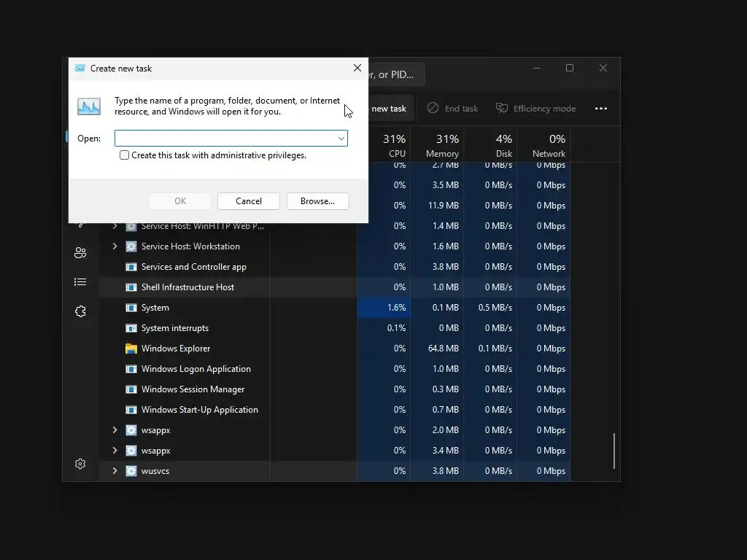The height and width of the screenshot is (560, 747).
Task: Click the process list vertical scrollbar
Action: pyautogui.click(x=614, y=451)
